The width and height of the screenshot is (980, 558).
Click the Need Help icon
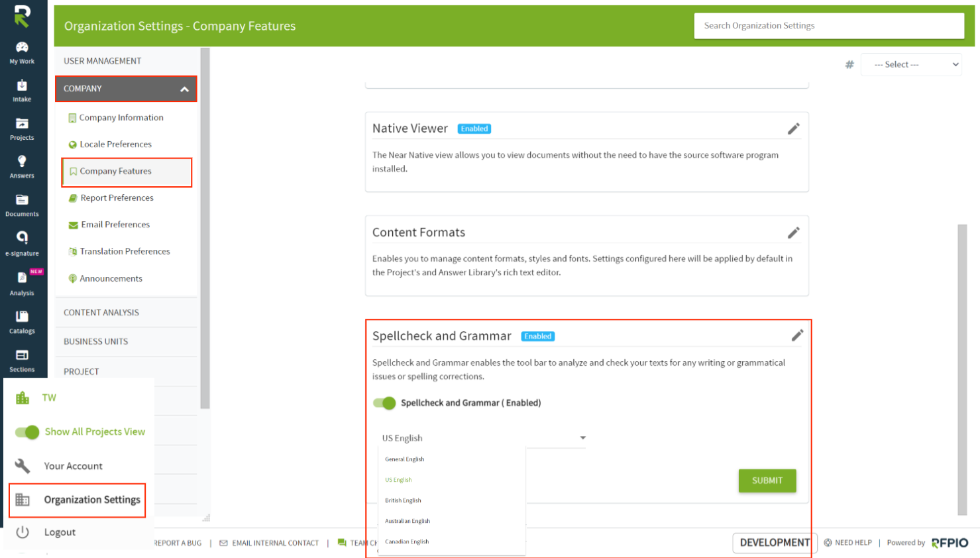[828, 543]
